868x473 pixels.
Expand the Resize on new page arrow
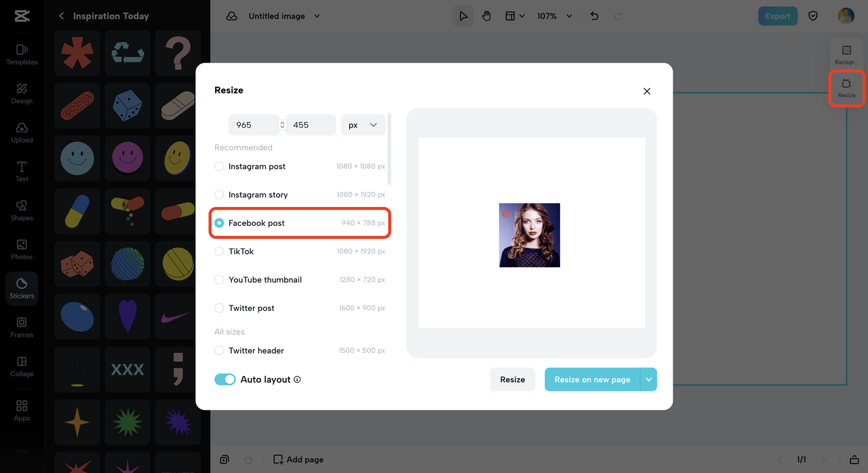[x=649, y=379]
